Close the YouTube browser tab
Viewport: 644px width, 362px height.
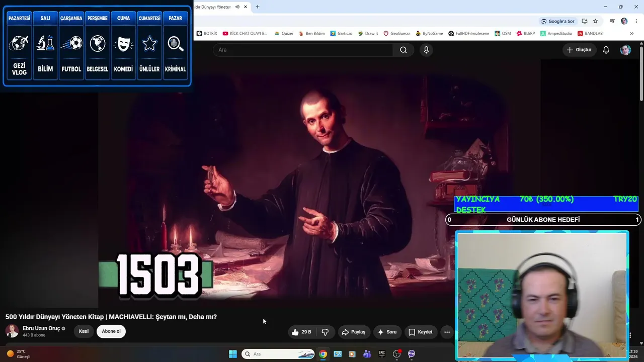246,7
